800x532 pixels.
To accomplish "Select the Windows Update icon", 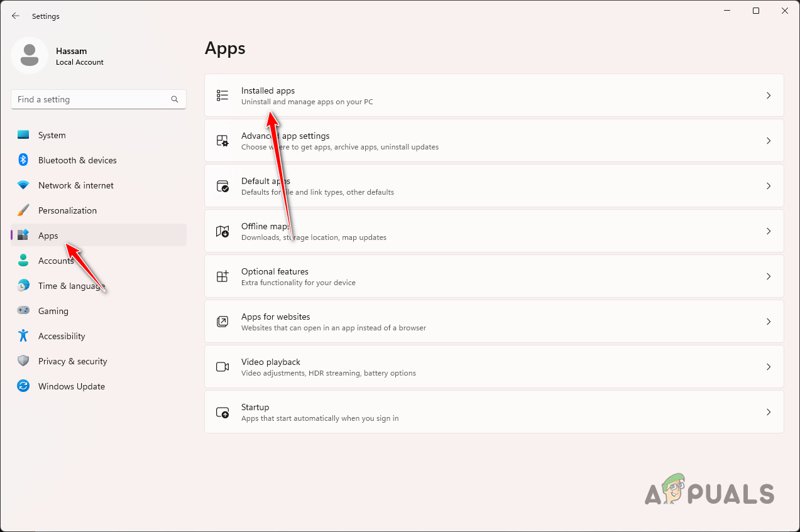I will coord(23,386).
